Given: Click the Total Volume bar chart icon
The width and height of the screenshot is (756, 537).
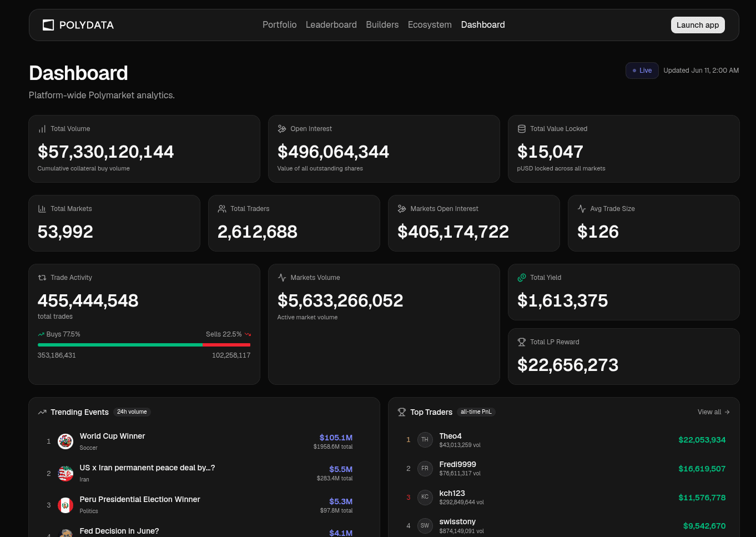Looking at the screenshot, I should click(42, 129).
